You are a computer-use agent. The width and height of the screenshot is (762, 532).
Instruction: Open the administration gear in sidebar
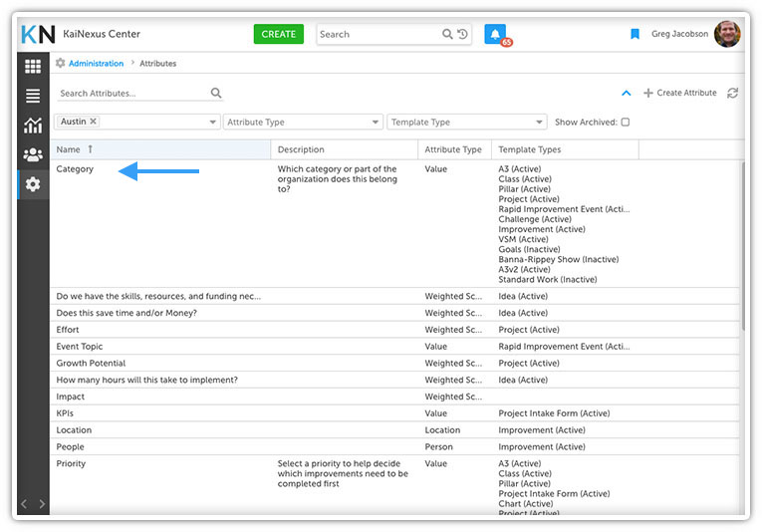pos(33,184)
